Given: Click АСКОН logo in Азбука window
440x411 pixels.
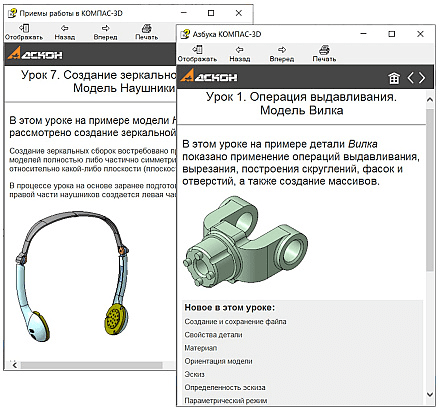Looking at the screenshot, I should 209,76.
